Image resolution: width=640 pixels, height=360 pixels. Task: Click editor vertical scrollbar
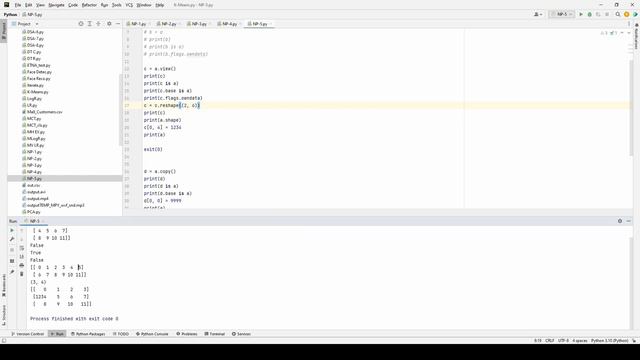pyautogui.click(x=631, y=108)
